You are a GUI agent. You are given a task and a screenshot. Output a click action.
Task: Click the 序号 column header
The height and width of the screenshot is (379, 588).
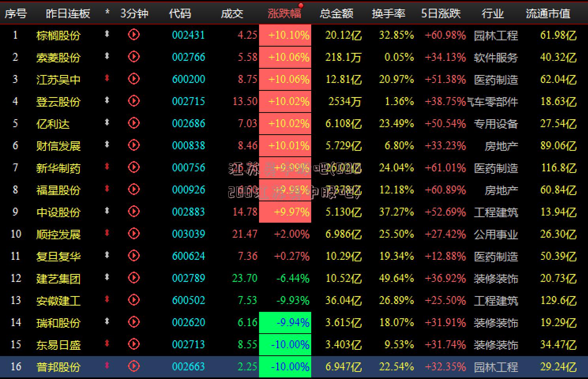pos(16,13)
